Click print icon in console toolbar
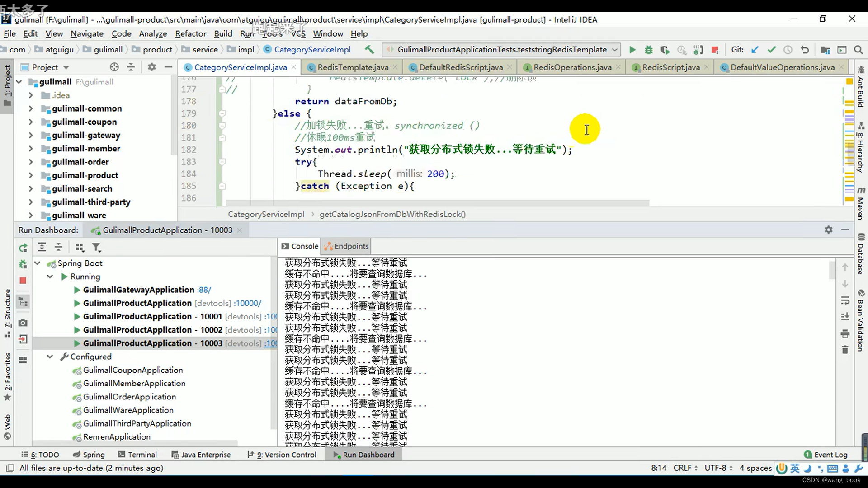Viewport: 868px width, 488px height. point(845,334)
